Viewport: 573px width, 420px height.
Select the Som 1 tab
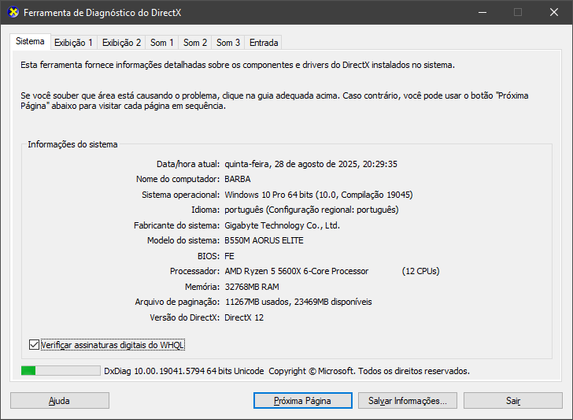[x=162, y=43]
